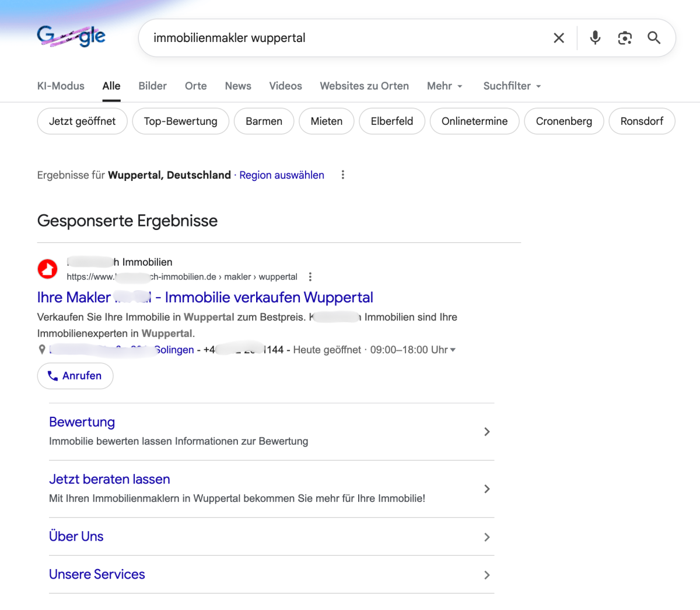Click chevron on Über Uns row

pyautogui.click(x=487, y=537)
